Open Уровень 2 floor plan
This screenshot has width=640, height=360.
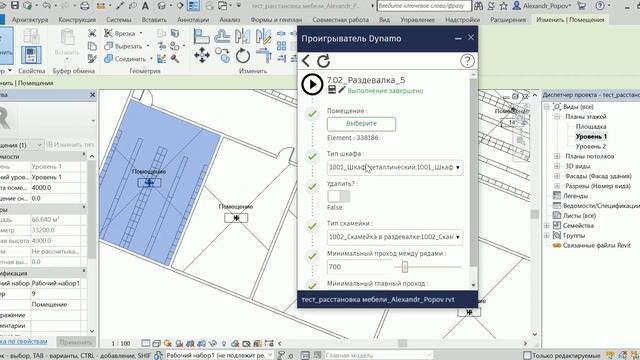pyautogui.click(x=591, y=146)
